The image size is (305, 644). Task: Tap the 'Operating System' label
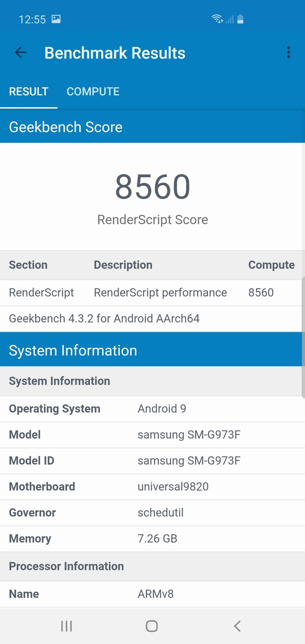coord(55,409)
